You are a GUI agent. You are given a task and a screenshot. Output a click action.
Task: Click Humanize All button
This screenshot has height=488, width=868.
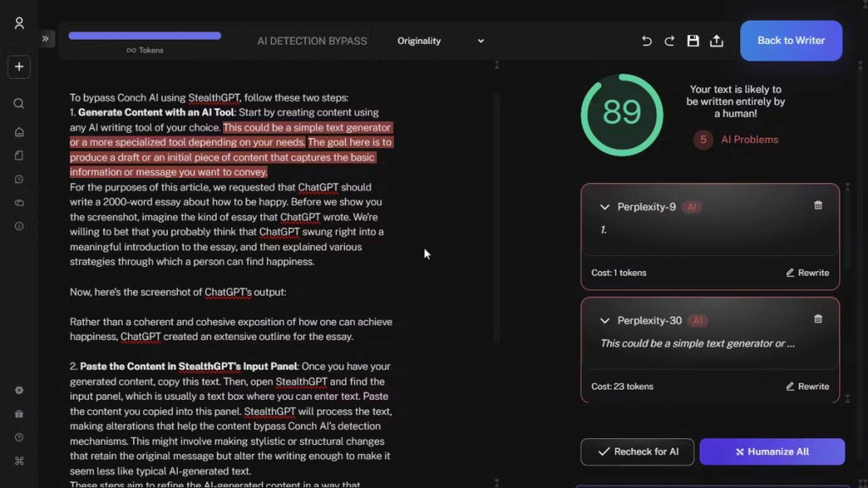[772, 452]
